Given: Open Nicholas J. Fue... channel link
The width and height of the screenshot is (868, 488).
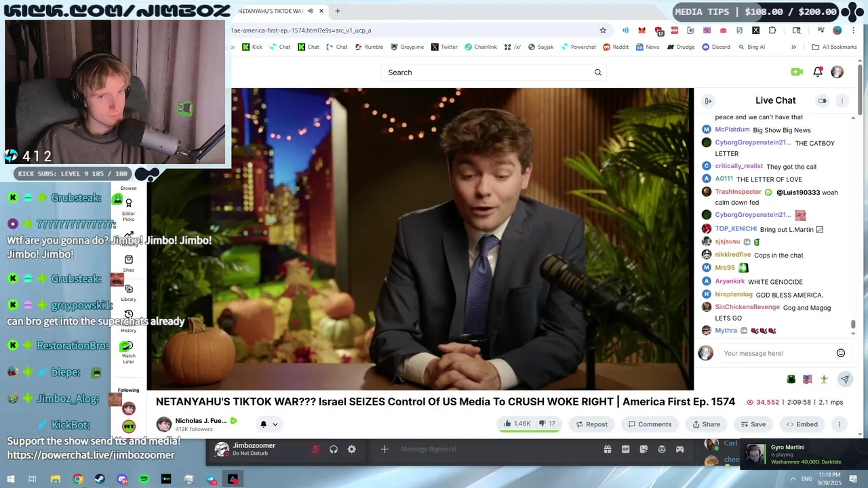Looking at the screenshot, I should point(201,421).
